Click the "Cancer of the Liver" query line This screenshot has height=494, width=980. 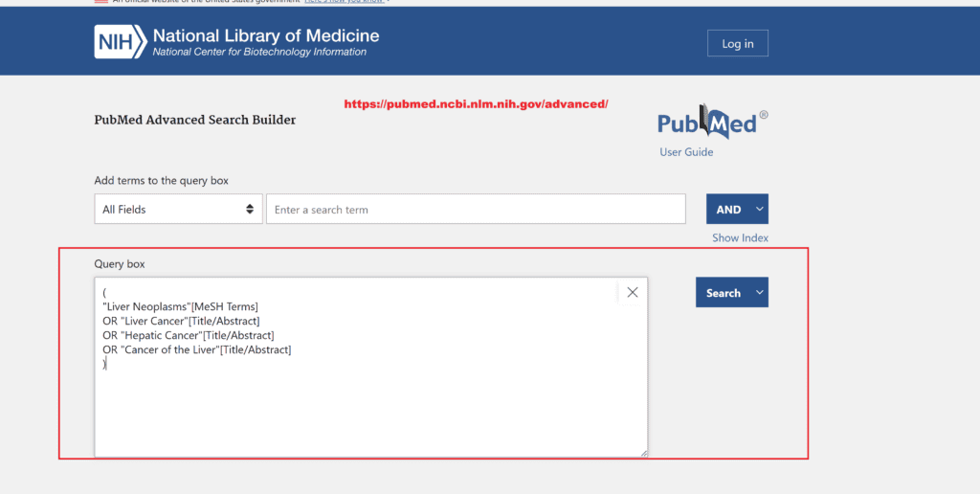[x=197, y=349]
